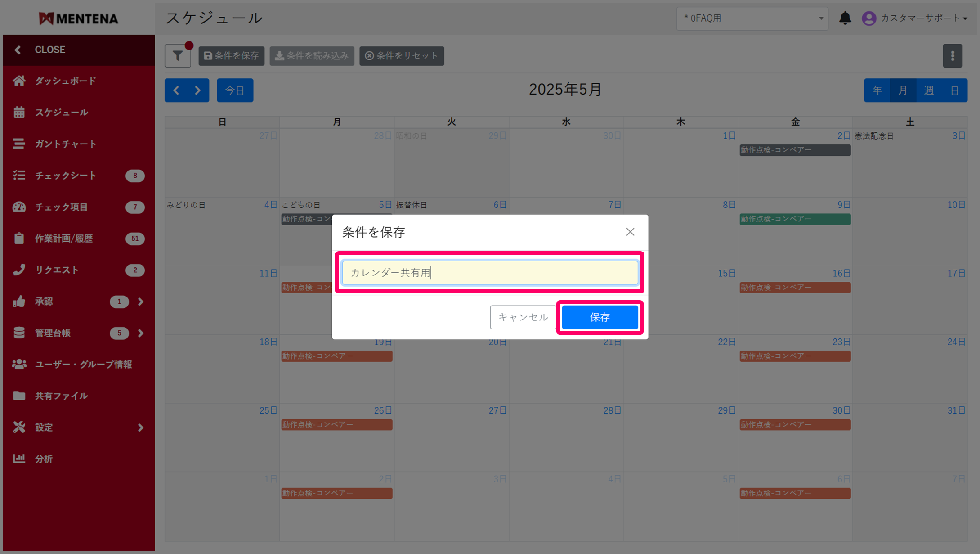Open the vertical three-dot options menu
Screen dimensions: 980x554
click(952, 56)
